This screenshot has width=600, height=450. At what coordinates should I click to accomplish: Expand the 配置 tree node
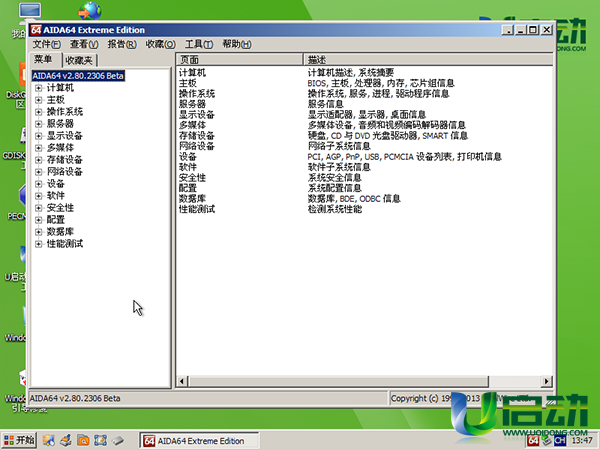click(38, 220)
